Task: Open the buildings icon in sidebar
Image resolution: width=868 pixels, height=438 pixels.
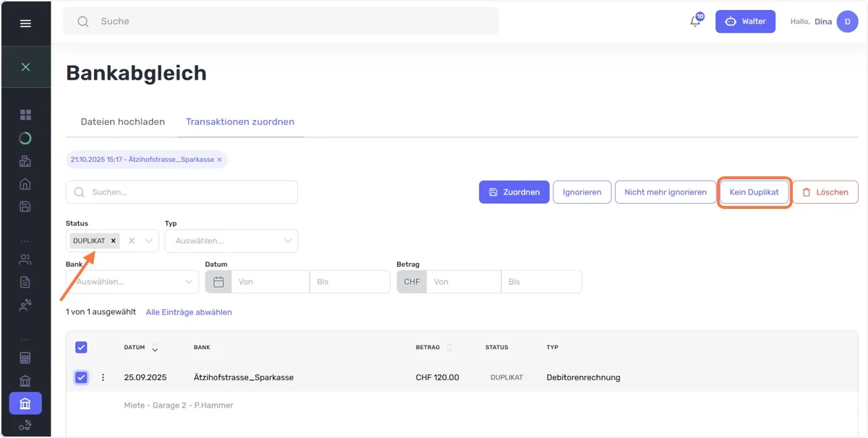Action: [x=25, y=161]
